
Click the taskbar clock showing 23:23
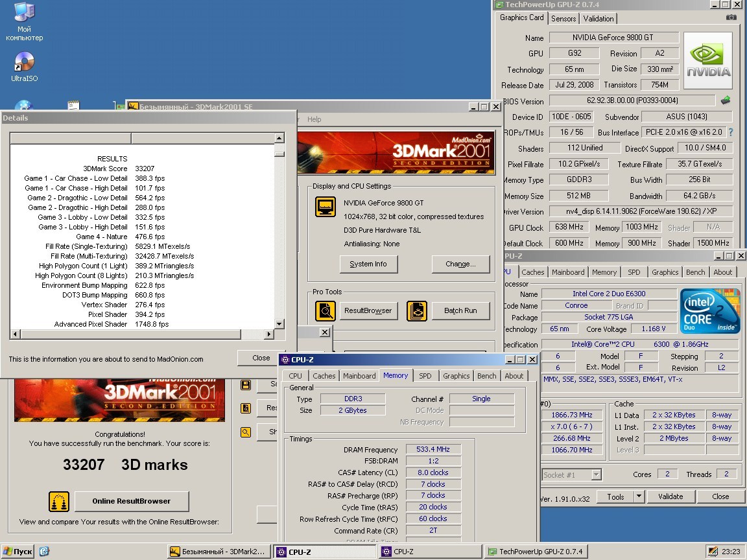point(731,552)
